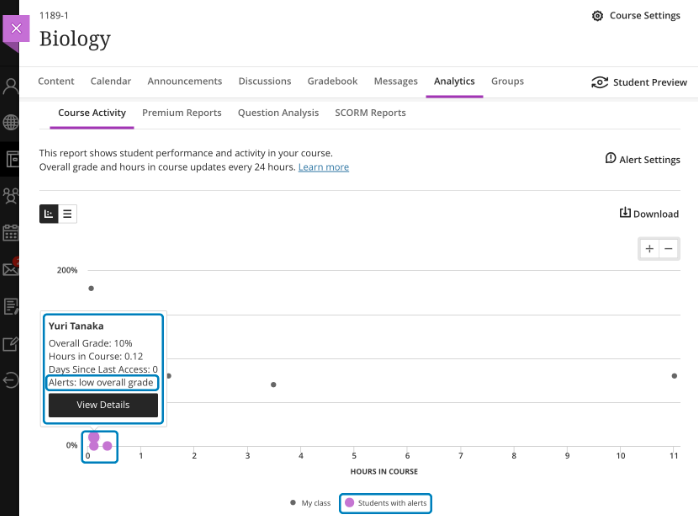Open calendar icon in left sidebar
Screen dimensions: 698x516
pos(10,233)
